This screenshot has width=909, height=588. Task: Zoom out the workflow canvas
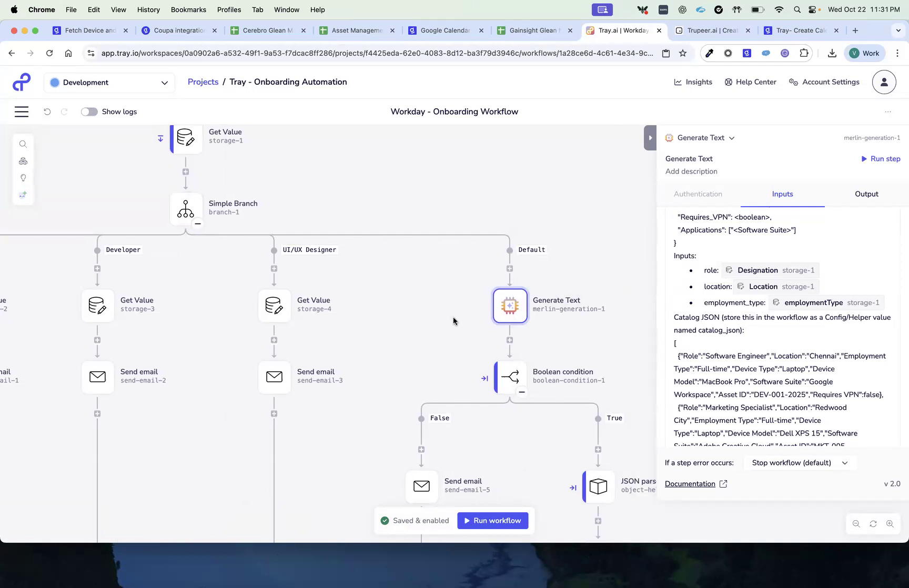pyautogui.click(x=856, y=524)
